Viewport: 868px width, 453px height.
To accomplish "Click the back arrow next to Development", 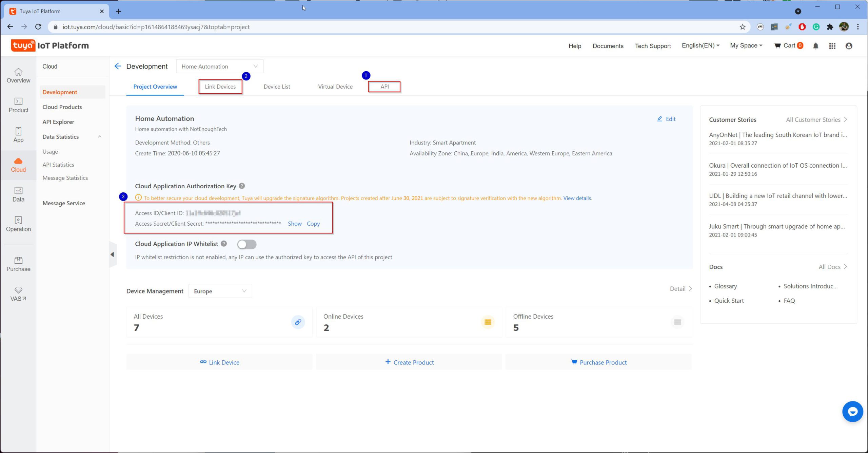I will 118,66.
